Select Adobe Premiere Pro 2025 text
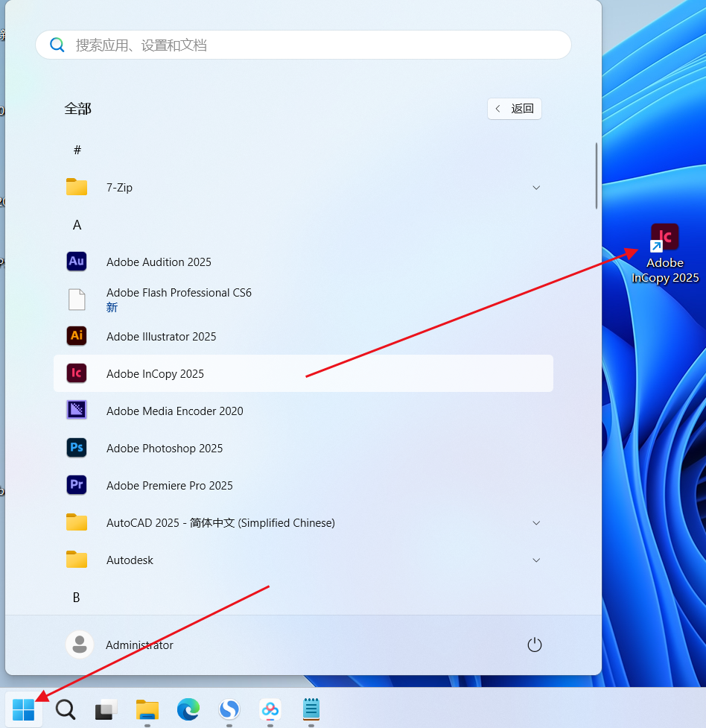 coord(169,486)
